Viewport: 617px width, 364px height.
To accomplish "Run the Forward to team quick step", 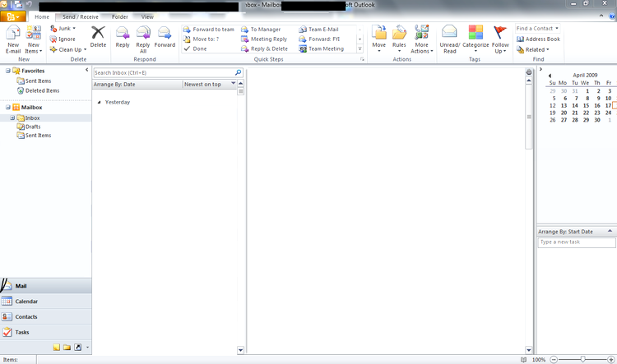I will (209, 29).
